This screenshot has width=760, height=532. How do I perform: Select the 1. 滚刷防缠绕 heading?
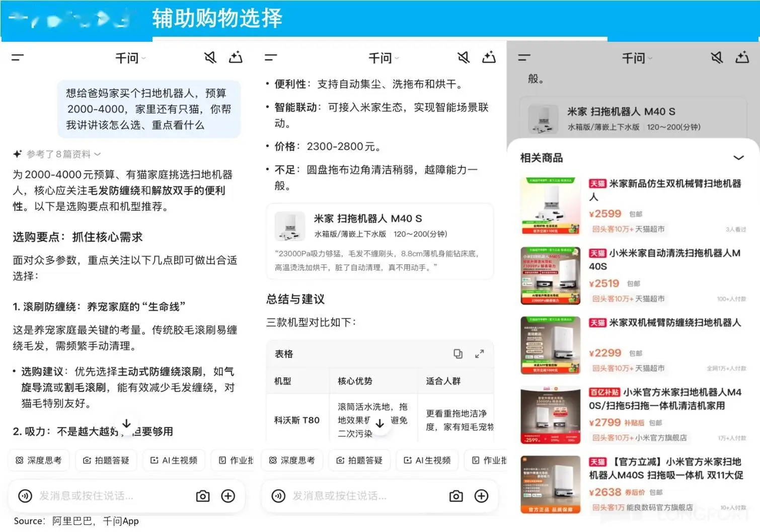click(99, 307)
